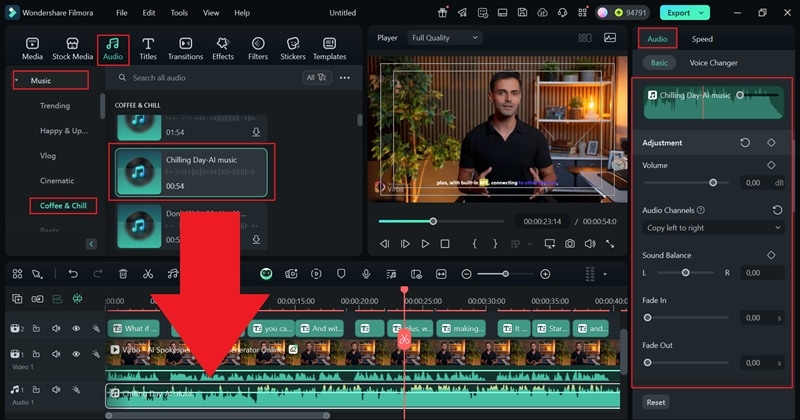This screenshot has height=420, width=800.
Task: Click the player progress slider handle
Action: click(433, 221)
